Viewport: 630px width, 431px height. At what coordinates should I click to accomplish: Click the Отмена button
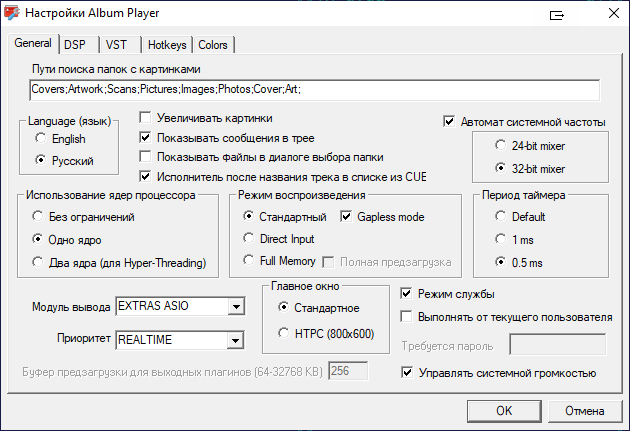tap(585, 411)
